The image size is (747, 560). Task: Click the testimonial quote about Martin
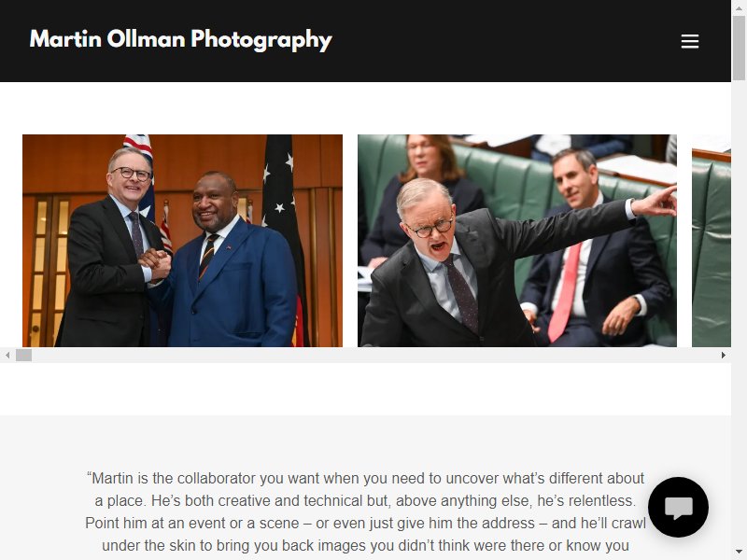point(365,511)
